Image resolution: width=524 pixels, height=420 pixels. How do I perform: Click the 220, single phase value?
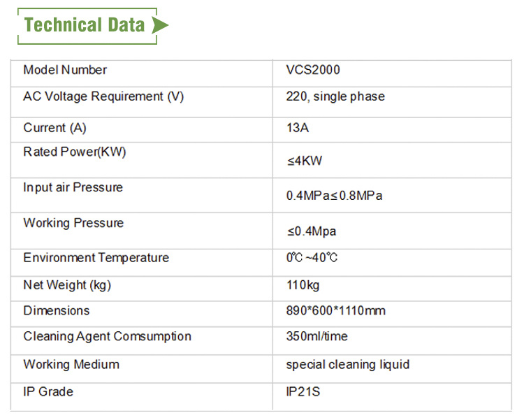[x=335, y=96]
